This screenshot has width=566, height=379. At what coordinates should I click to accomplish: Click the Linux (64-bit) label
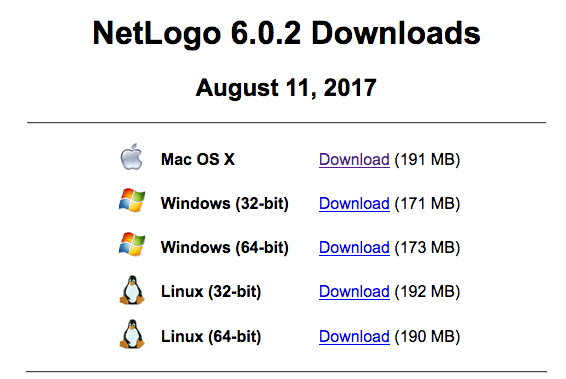(x=211, y=336)
